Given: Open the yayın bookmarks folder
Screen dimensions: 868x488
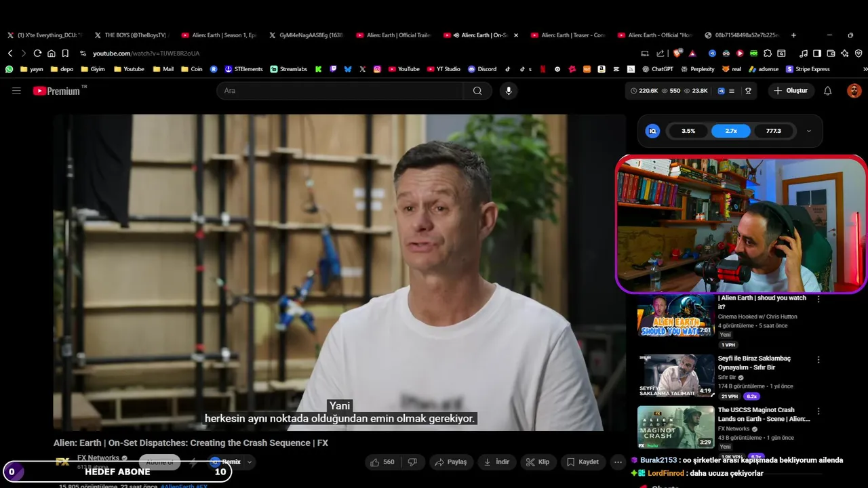Looking at the screenshot, I should (x=32, y=69).
